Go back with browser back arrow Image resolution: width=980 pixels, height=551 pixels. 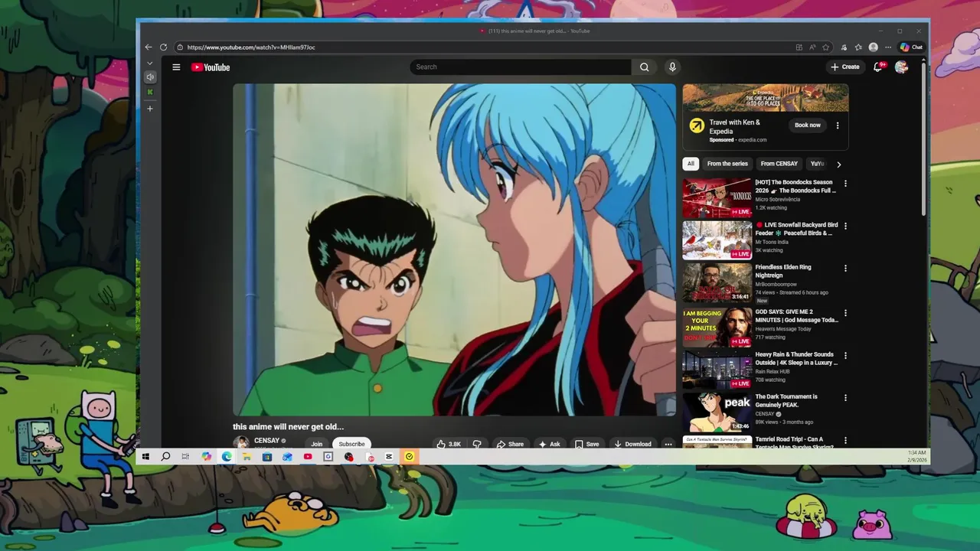pyautogui.click(x=149, y=47)
